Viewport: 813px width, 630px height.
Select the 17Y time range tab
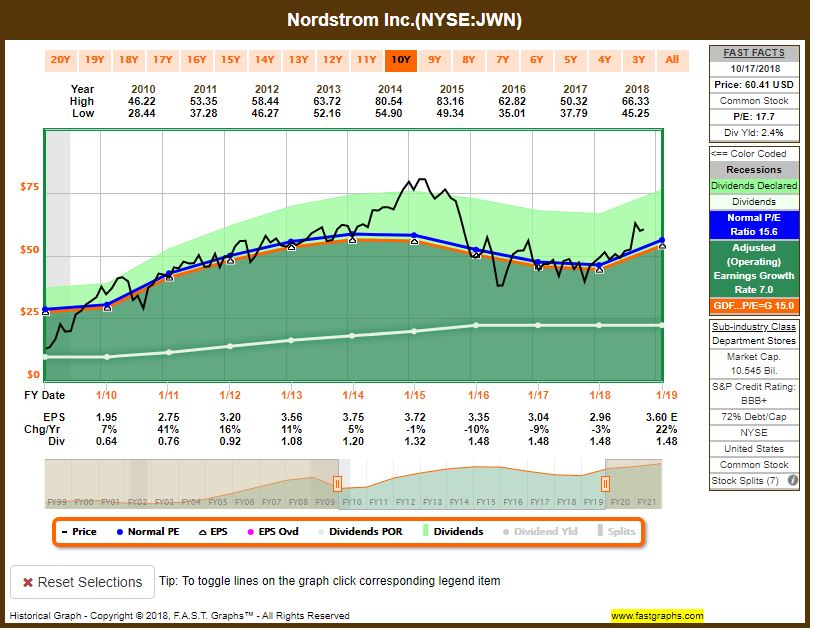coord(162,60)
